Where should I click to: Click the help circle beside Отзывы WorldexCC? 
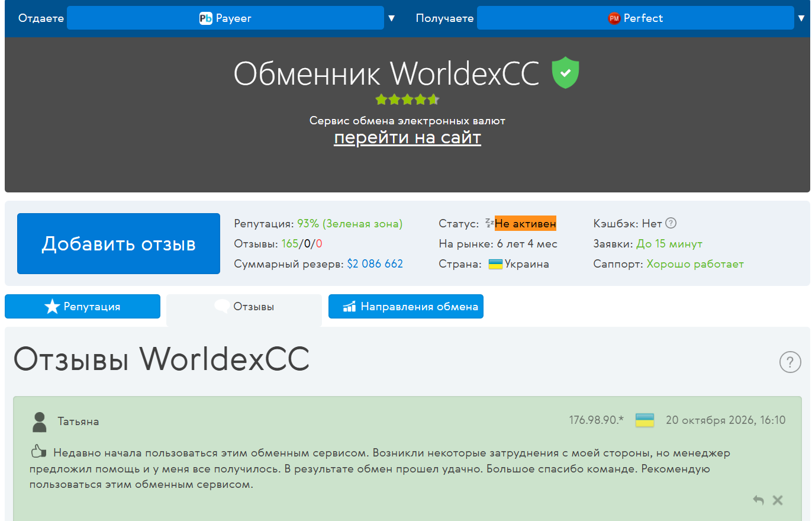pyautogui.click(x=790, y=362)
